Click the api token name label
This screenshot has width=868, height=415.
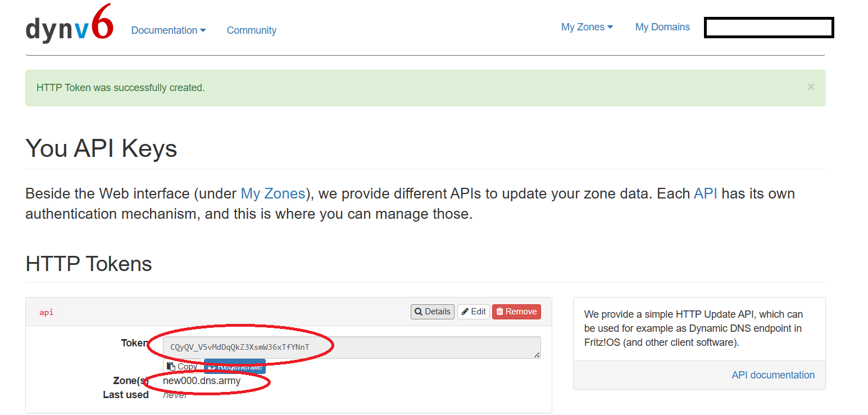(x=47, y=312)
